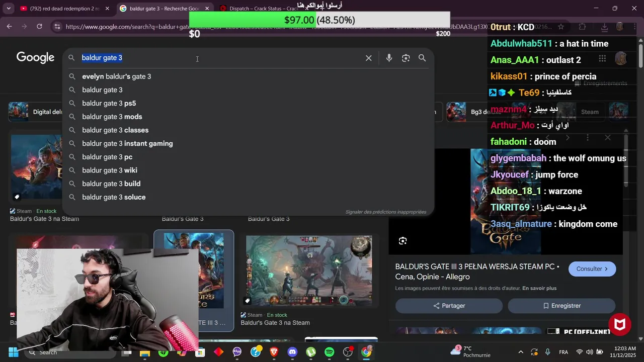Image resolution: width=644 pixels, height=362 pixels.
Task: Click 'Signaler des prédictions inappropriées' link
Action: (386, 212)
